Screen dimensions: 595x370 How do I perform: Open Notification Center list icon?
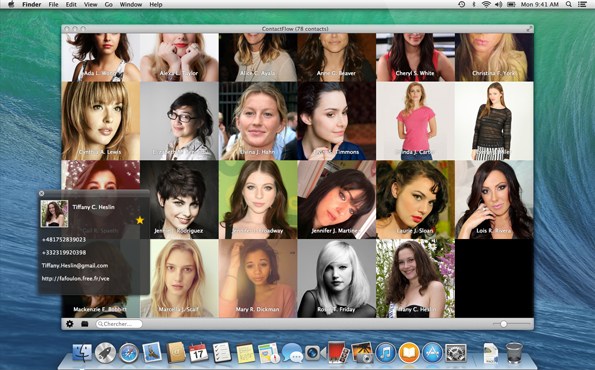[x=582, y=5]
